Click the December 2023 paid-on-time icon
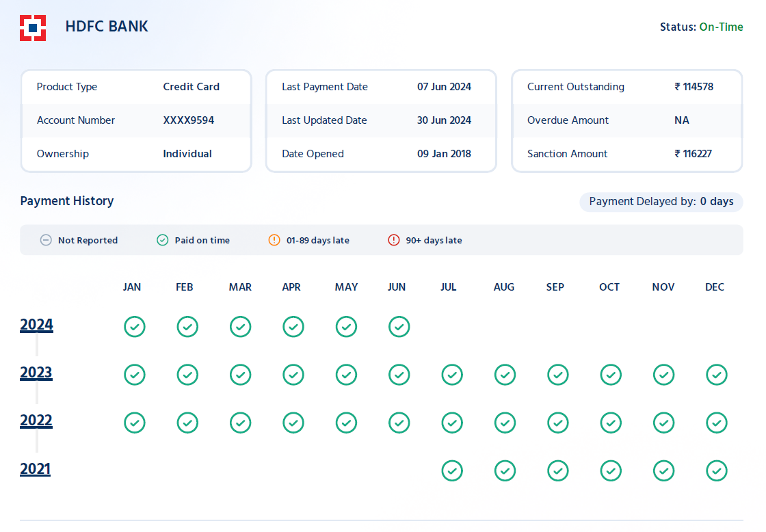The image size is (766, 532). click(717, 375)
